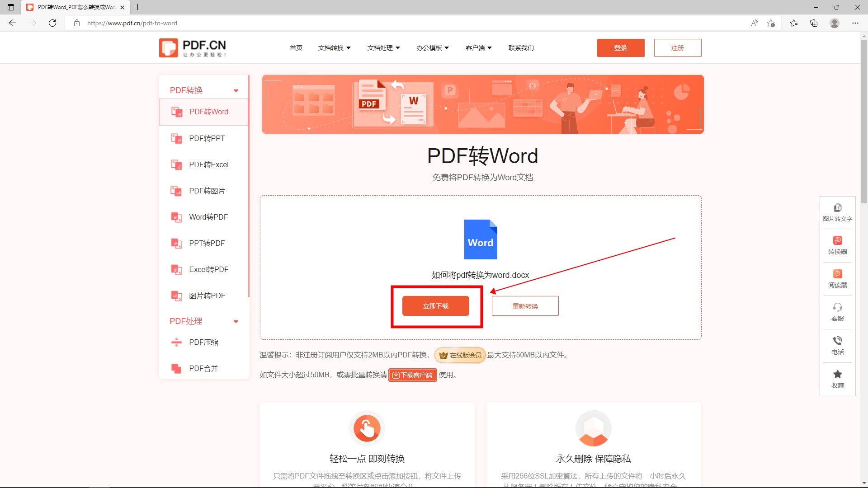The height and width of the screenshot is (488, 868).
Task: Open browser settings ellipsis menu
Action: [855, 23]
